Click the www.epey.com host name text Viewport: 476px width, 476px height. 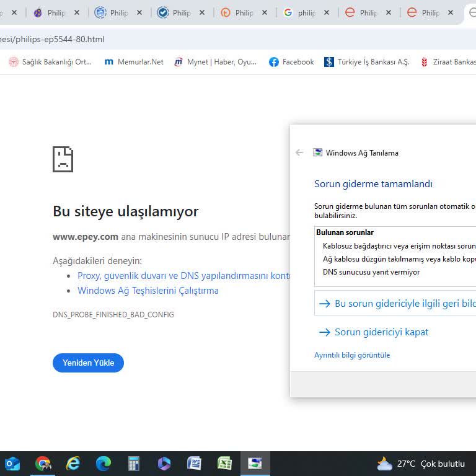coord(86,237)
